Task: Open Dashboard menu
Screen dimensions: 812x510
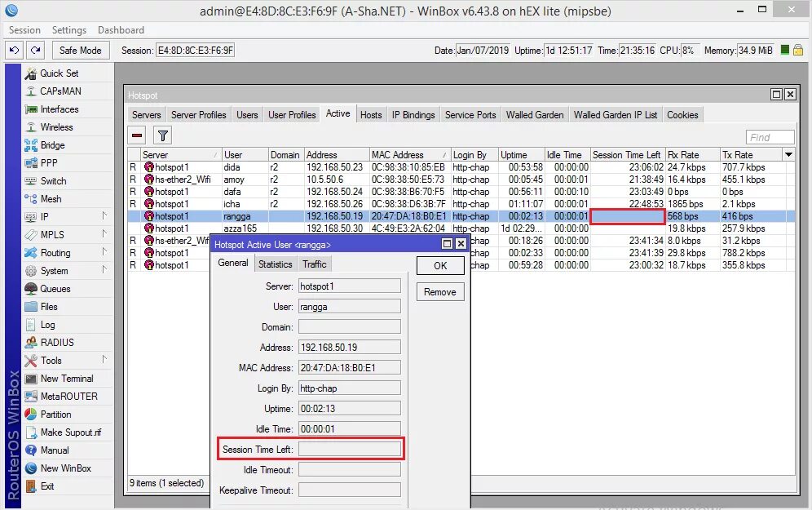Action: coord(121,30)
